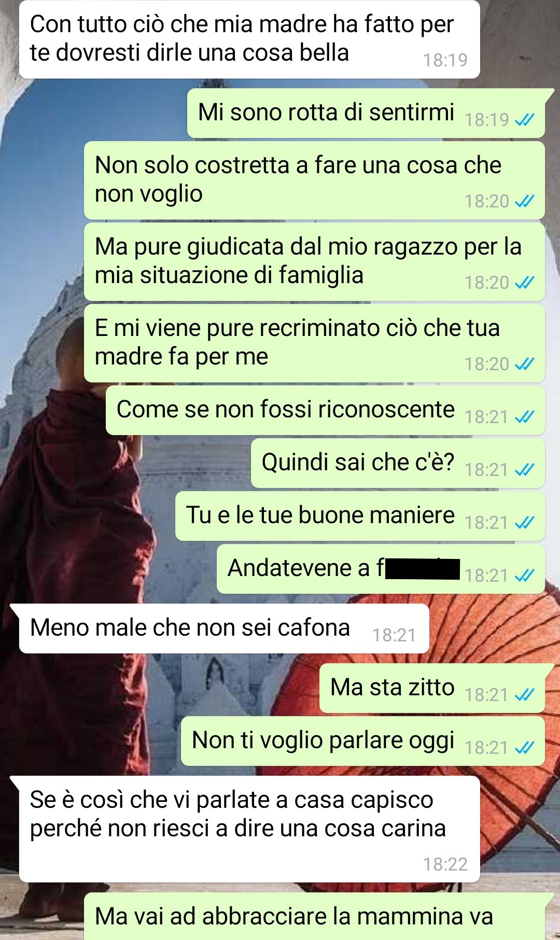Tap the 18:19 timestamp on the first received message
Screen dimensions: 560x940
coord(445,60)
